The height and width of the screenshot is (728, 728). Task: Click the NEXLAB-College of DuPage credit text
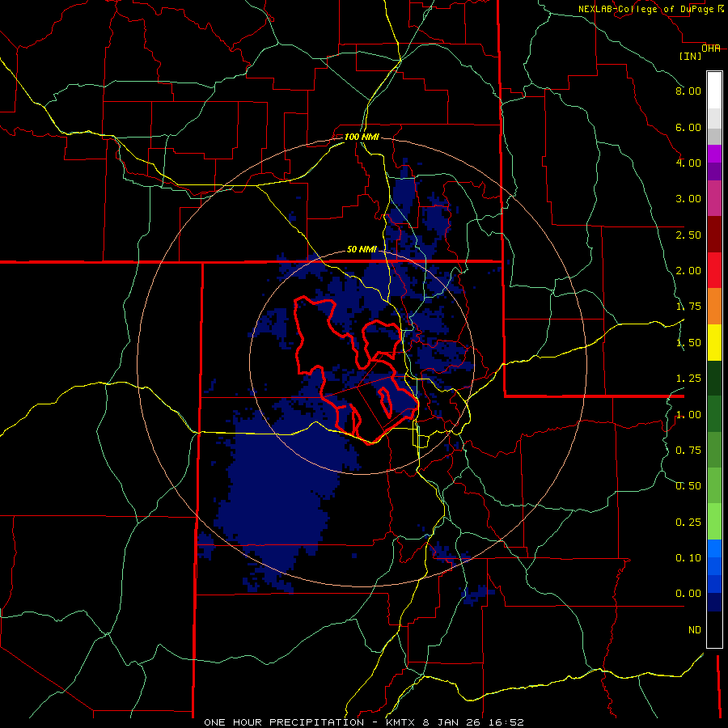650,9
